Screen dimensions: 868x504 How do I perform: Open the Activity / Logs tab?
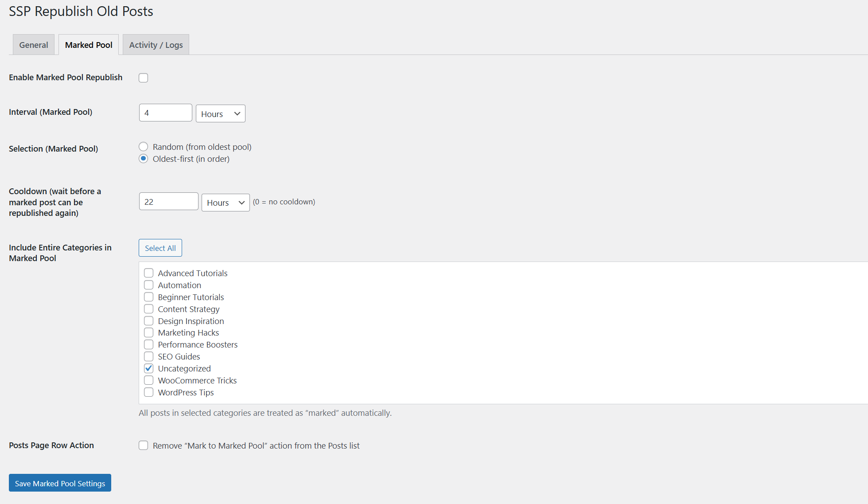click(156, 45)
